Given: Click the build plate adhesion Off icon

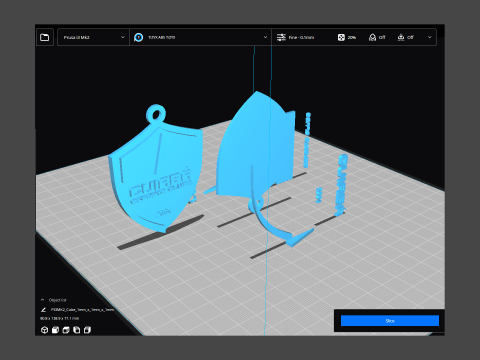Looking at the screenshot, I should click(x=401, y=37).
